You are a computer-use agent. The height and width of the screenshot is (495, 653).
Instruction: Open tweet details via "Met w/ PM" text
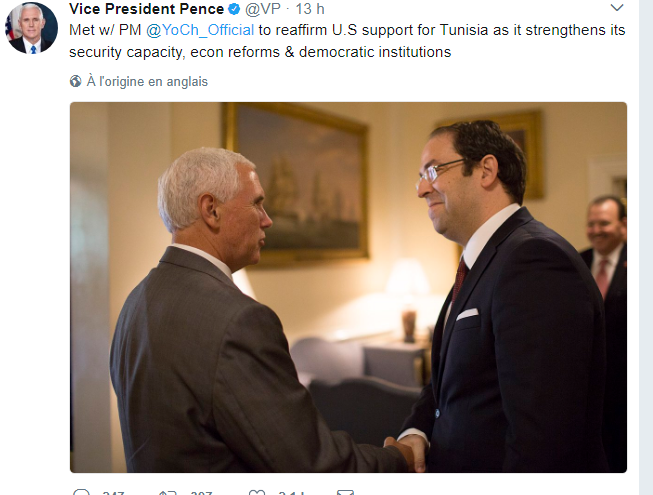pyautogui.click(x=105, y=30)
